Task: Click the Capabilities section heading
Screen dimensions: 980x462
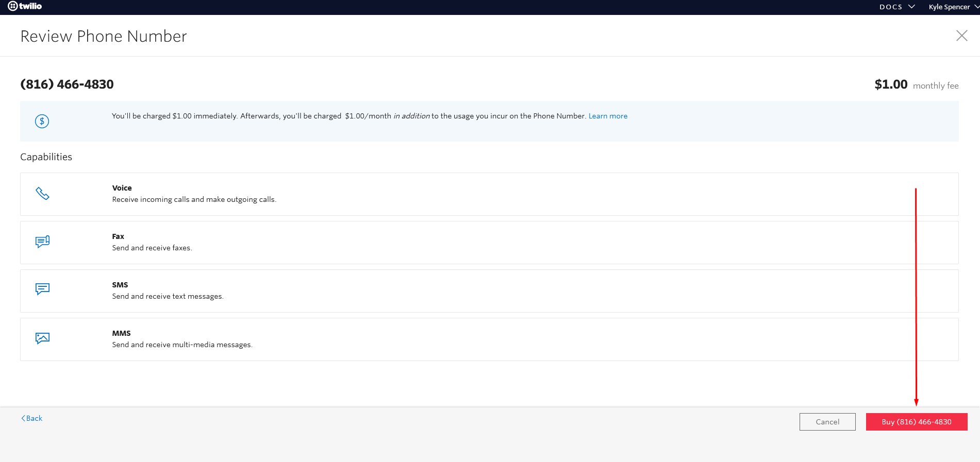Action: tap(46, 157)
